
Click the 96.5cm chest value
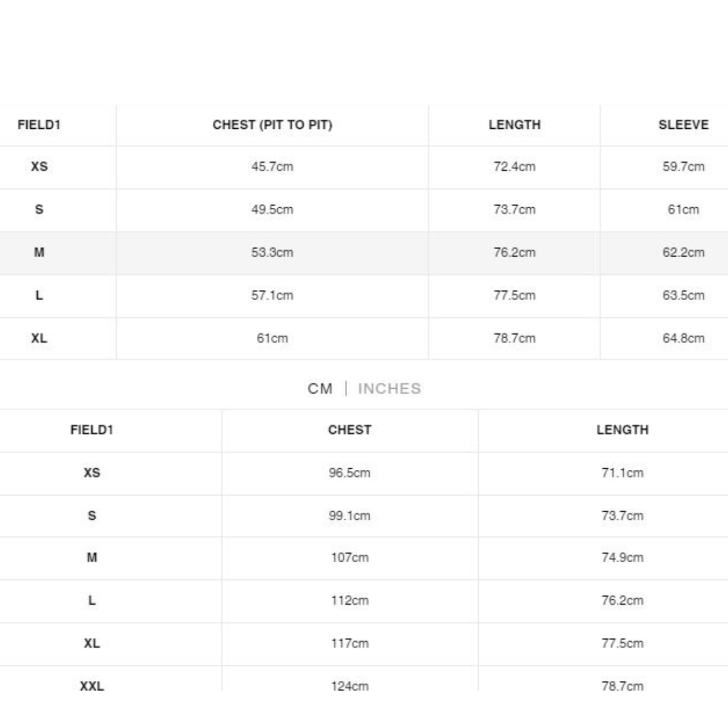(349, 473)
